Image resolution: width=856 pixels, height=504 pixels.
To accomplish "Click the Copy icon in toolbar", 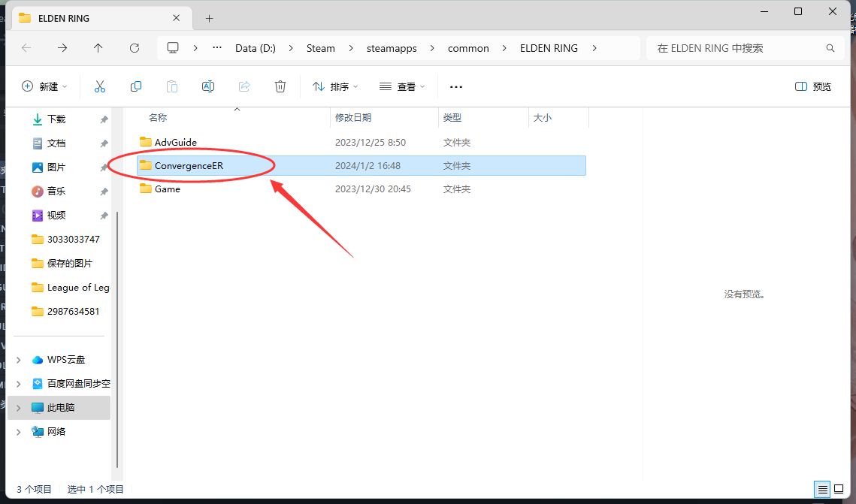I will pos(136,86).
